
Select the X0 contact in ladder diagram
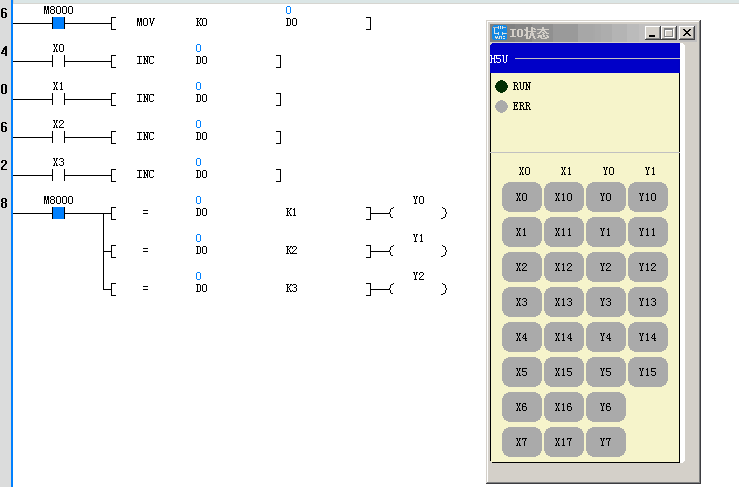pyautogui.click(x=58, y=60)
